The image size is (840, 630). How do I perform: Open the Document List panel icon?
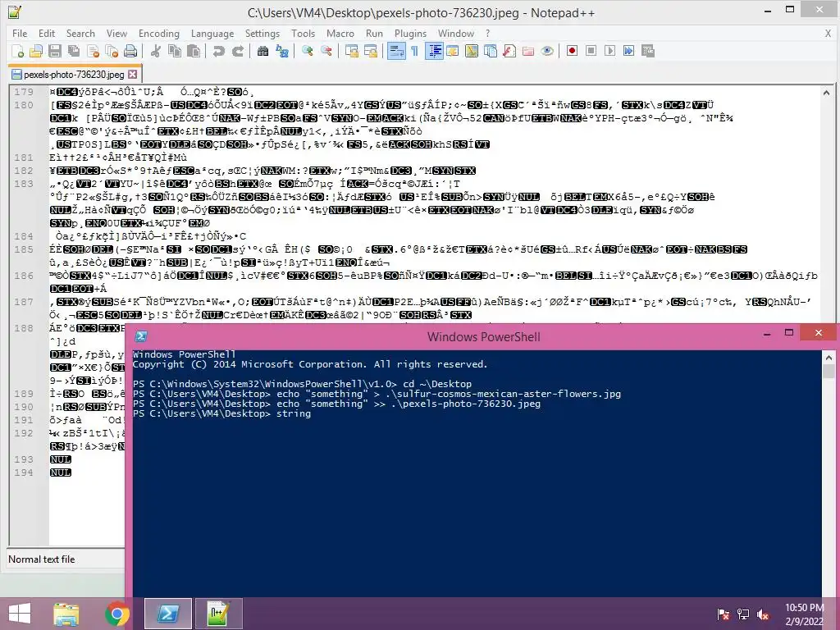click(x=491, y=51)
